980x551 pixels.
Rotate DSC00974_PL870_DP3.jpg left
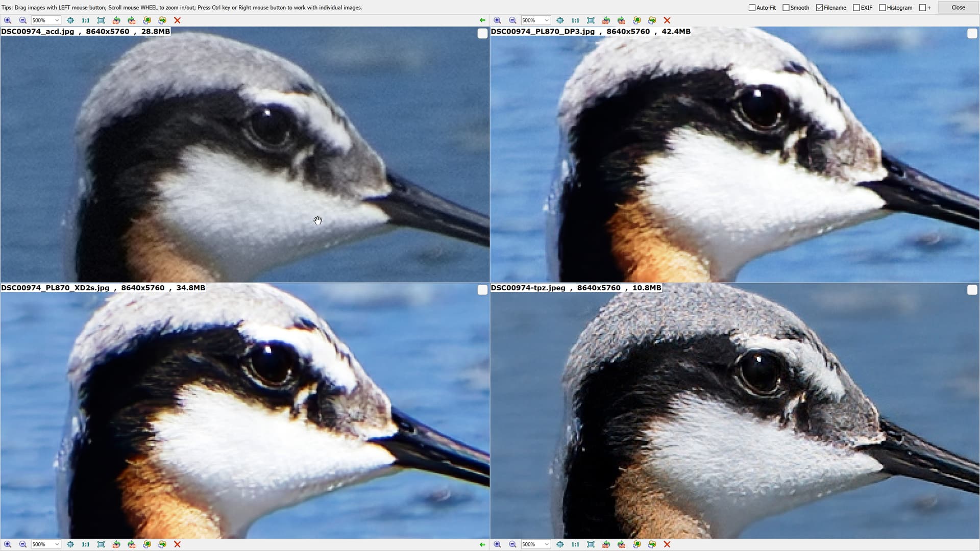(606, 20)
